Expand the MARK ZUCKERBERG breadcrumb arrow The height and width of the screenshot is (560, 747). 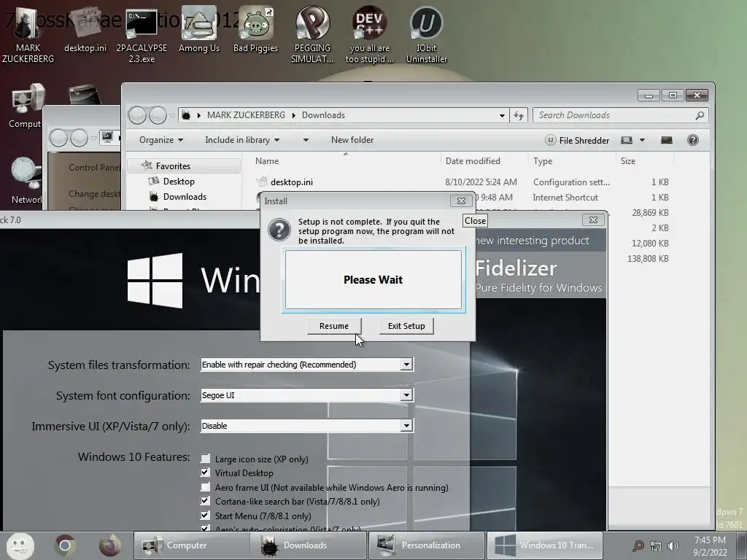[x=293, y=115]
